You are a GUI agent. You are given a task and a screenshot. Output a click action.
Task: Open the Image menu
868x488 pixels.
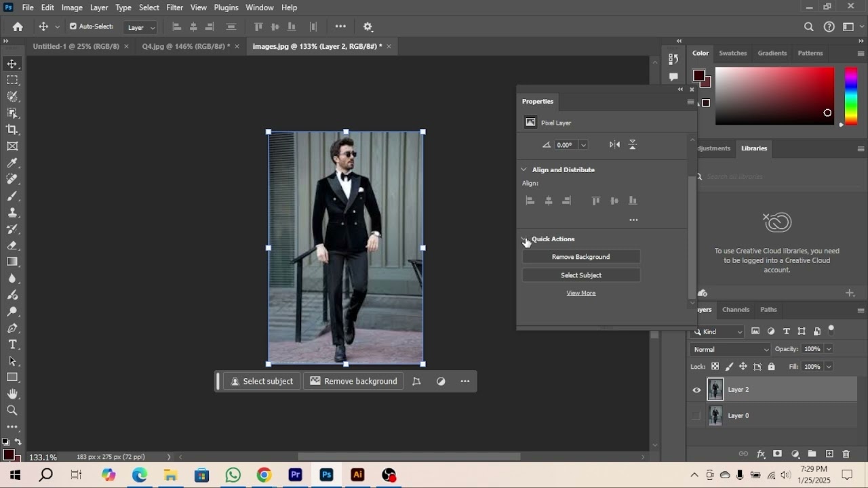[72, 7]
